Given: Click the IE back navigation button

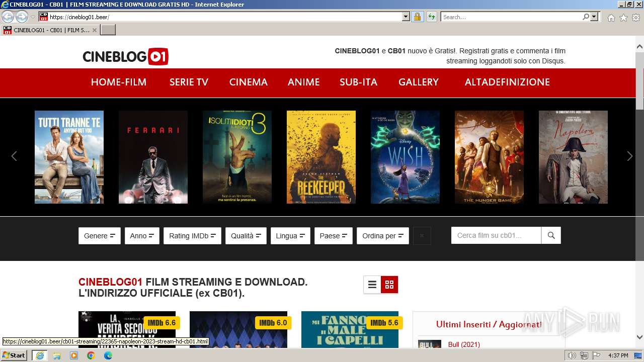Looking at the screenshot, I should tap(8, 17).
